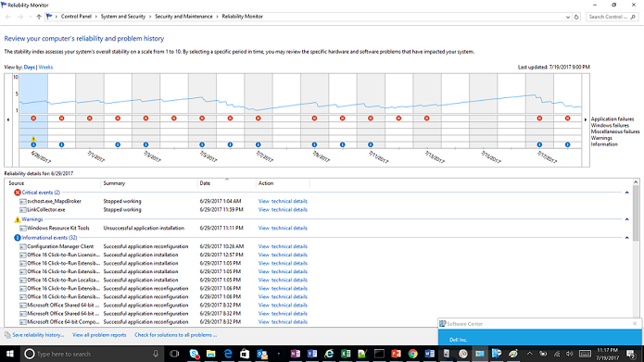Click the application failure icon above 7/1/2017
Screen dimensions: 644x362
(x=90, y=119)
